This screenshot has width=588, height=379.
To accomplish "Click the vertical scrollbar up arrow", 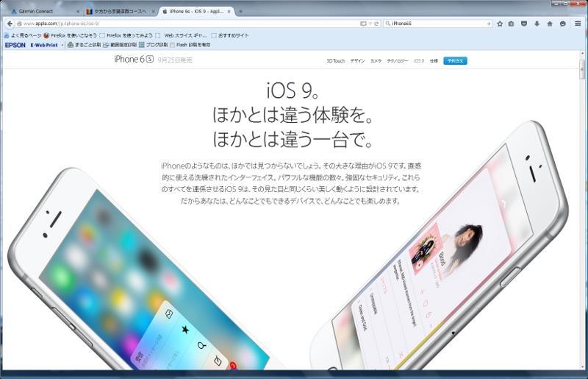I will point(582,54).
